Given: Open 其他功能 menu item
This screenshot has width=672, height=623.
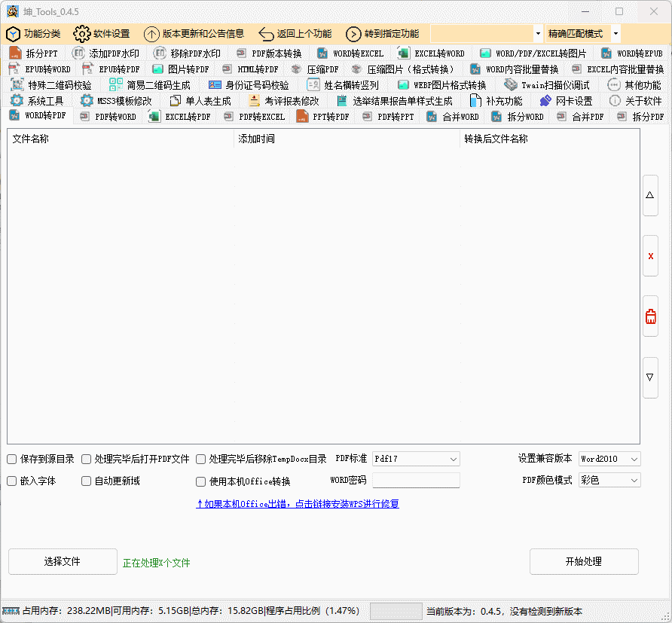Looking at the screenshot, I should pyautogui.click(x=635, y=85).
